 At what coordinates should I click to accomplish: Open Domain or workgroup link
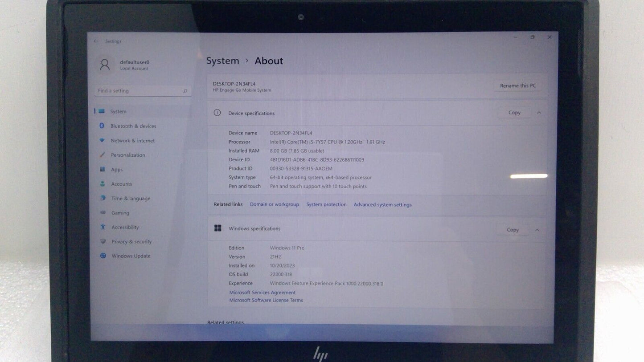pyautogui.click(x=275, y=204)
